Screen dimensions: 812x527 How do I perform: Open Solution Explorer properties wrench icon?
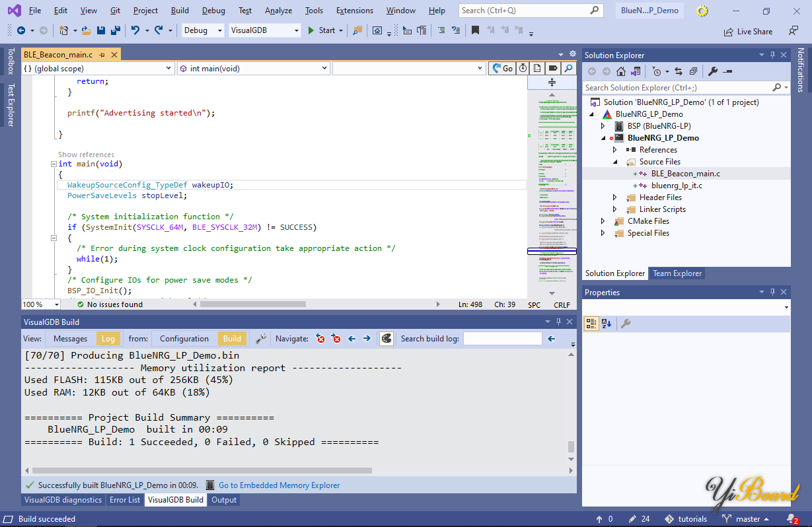pyautogui.click(x=713, y=71)
